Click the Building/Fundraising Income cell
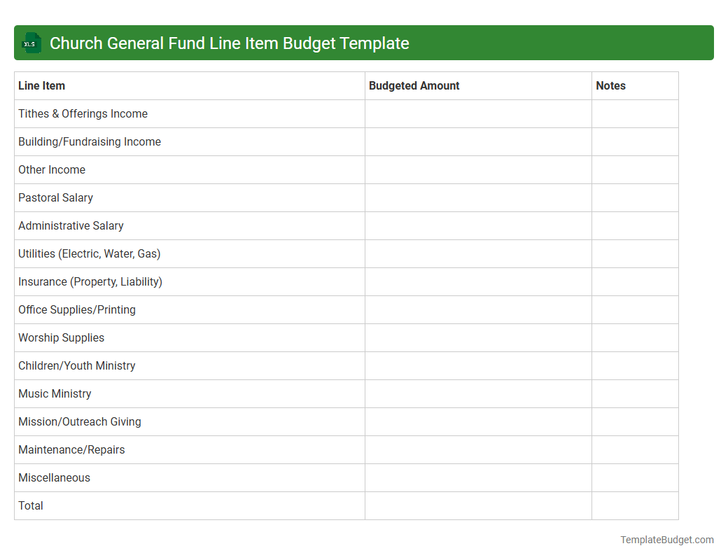 (x=89, y=141)
